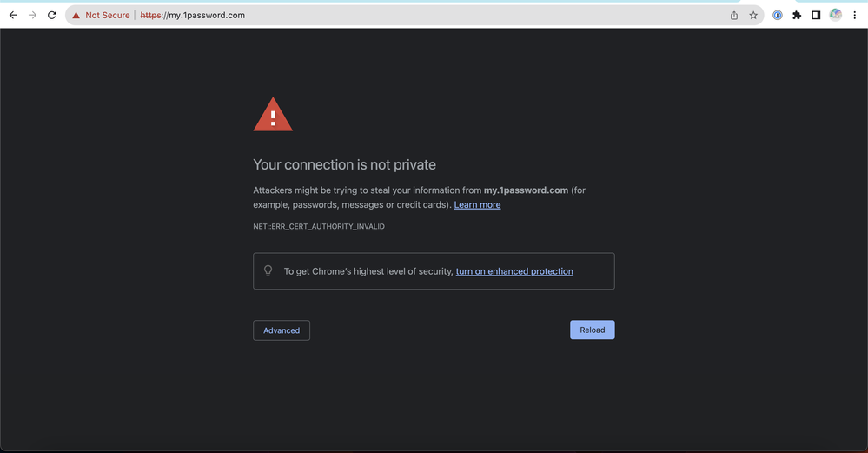Focus the my.1password.com URL in address bar
The height and width of the screenshot is (453, 868).
point(207,16)
